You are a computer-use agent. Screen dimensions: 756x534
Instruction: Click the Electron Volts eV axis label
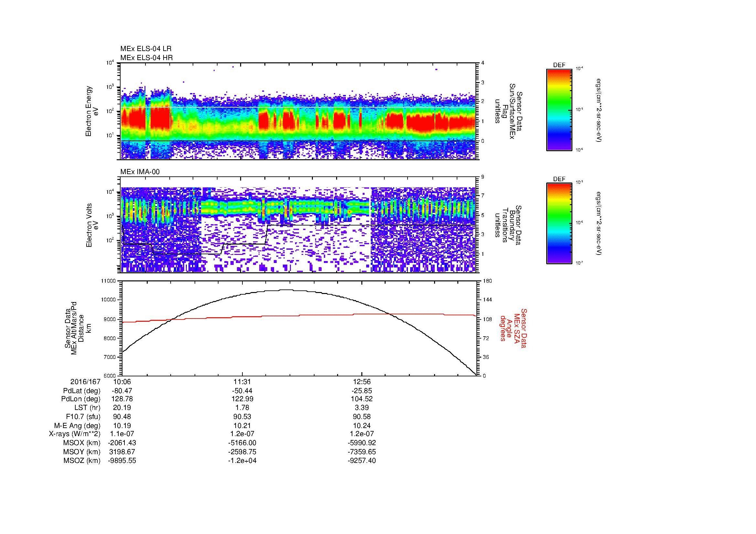click(92, 225)
